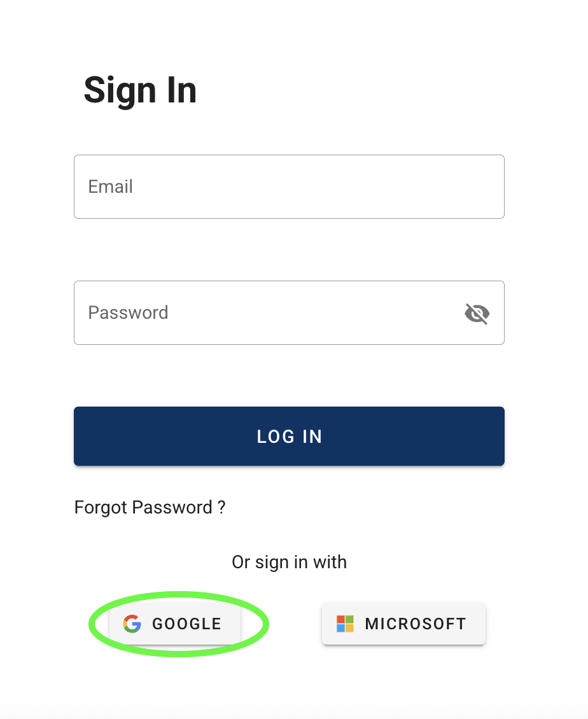
Task: Focus the Password input field
Action: (267, 312)
